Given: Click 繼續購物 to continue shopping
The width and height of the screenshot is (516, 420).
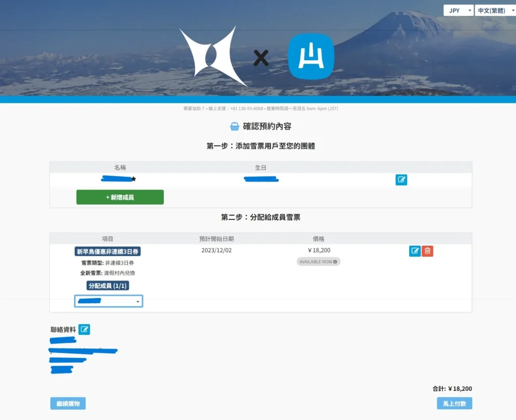Looking at the screenshot, I should (x=68, y=403).
